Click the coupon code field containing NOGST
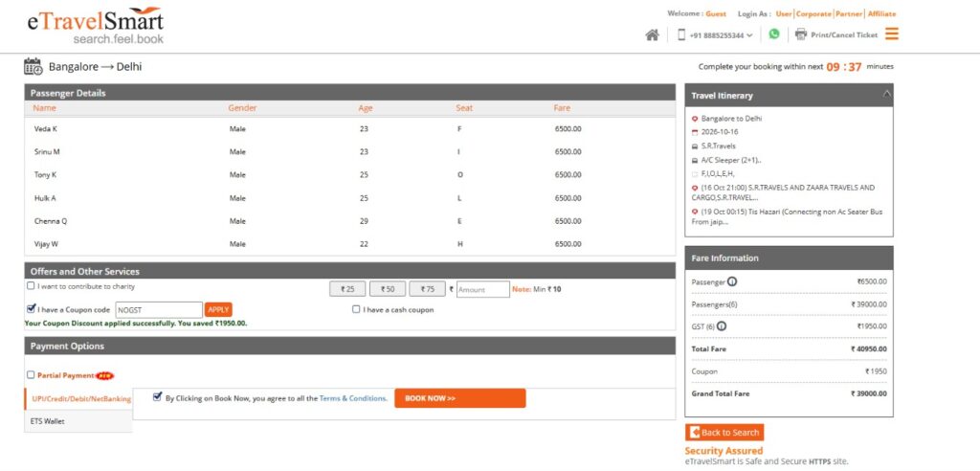Image resolution: width=980 pixels, height=471 pixels. (159, 309)
